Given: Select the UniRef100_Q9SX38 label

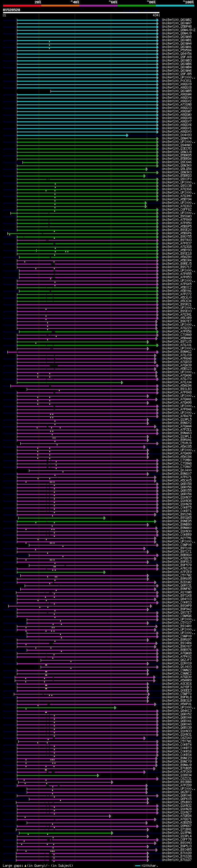Looking at the screenshot, I should coord(177,186).
